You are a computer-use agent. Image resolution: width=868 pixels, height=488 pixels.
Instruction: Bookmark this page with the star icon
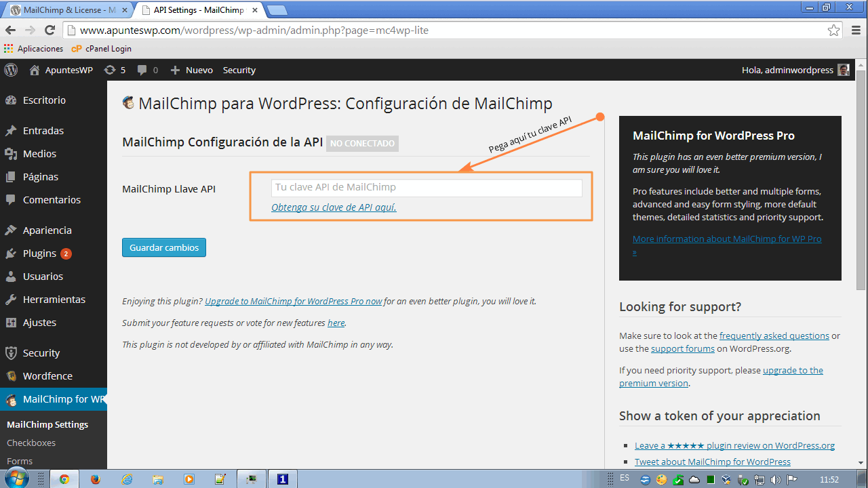click(833, 30)
